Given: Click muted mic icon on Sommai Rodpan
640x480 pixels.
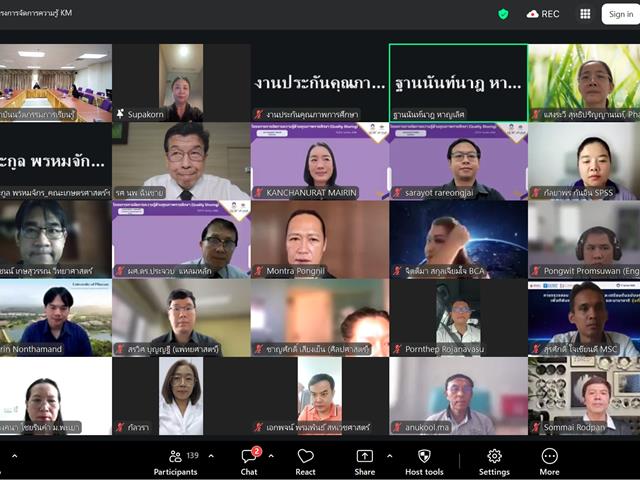Looking at the screenshot, I should point(536,428).
